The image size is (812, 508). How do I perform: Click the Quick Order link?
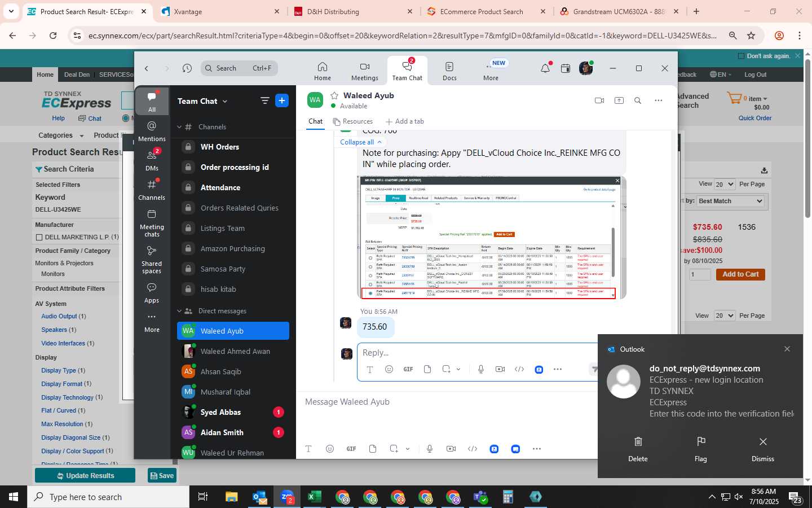pos(755,118)
